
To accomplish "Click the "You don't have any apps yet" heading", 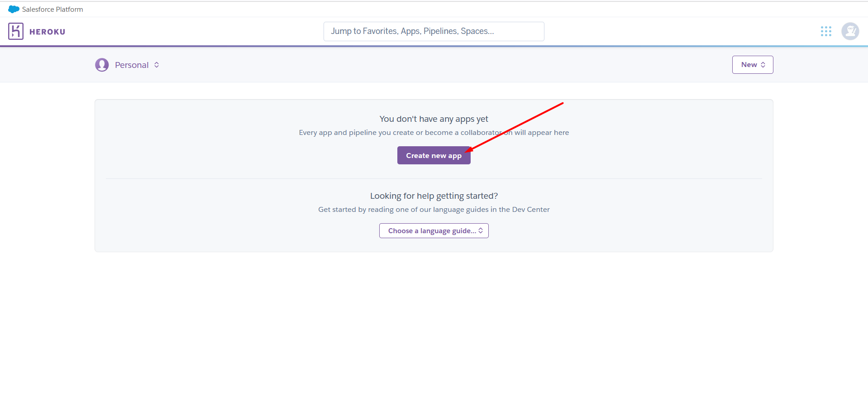I will pos(434,119).
